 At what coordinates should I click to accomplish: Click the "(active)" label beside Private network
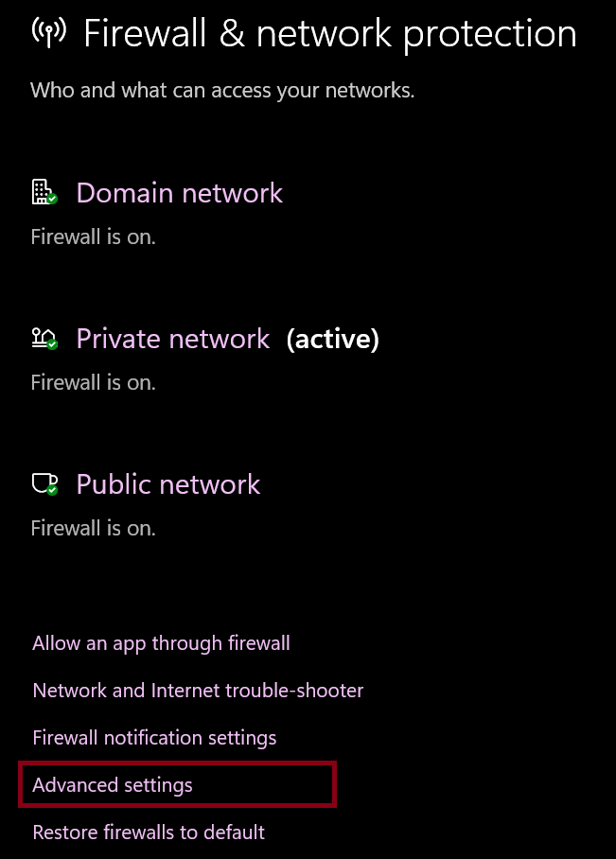(332, 339)
